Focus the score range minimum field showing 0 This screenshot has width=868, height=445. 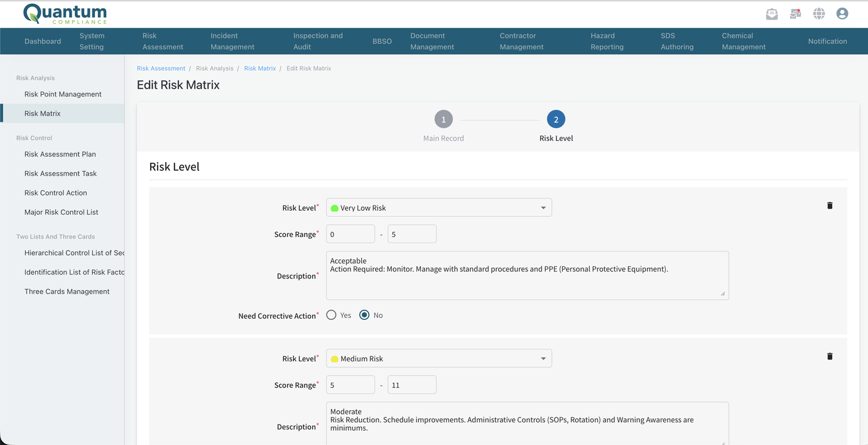click(x=350, y=234)
